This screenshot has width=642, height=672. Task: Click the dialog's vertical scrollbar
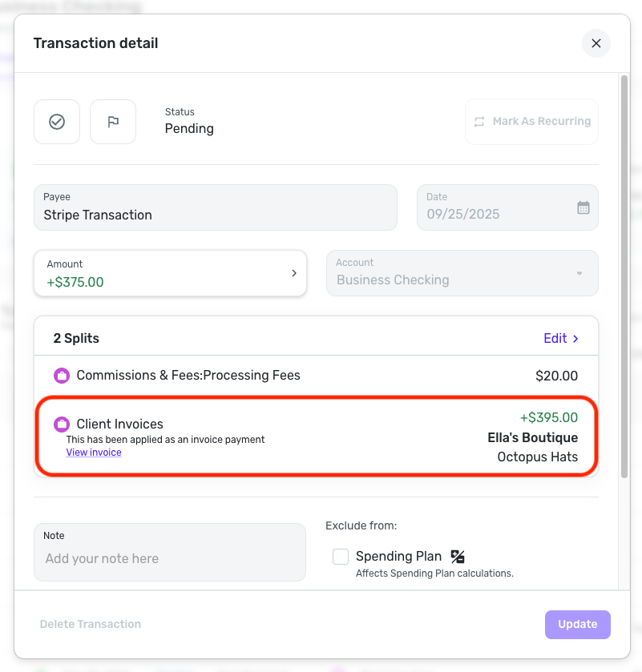(624, 272)
